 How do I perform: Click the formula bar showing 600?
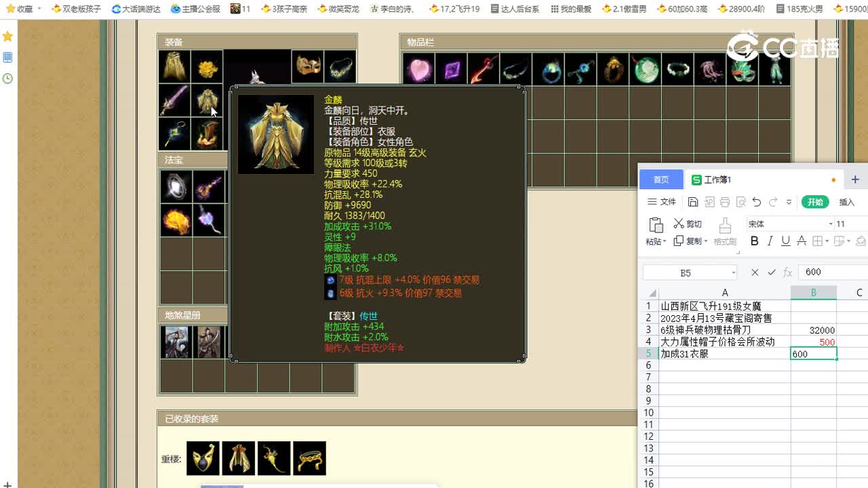tap(833, 272)
